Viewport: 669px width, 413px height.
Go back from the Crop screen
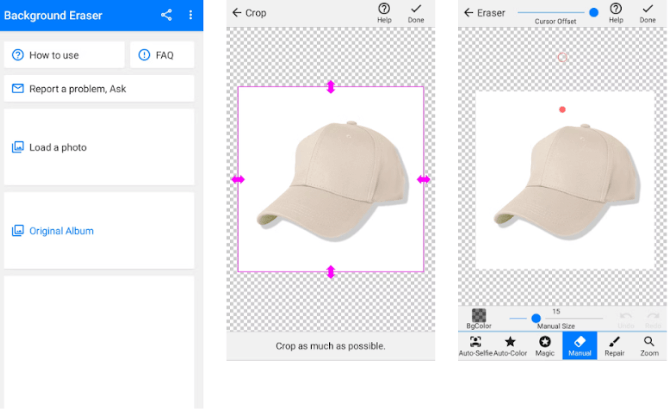pos(237,13)
